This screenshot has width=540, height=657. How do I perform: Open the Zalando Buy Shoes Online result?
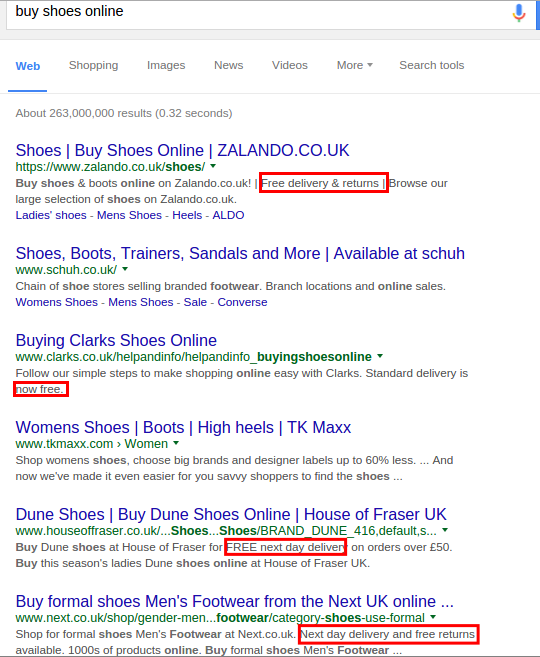tap(182, 150)
